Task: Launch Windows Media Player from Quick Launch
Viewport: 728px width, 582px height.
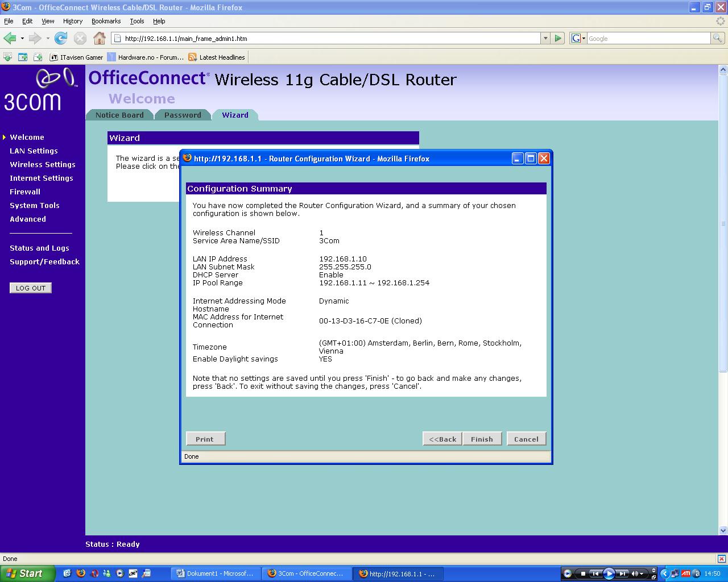Action: click(x=120, y=573)
